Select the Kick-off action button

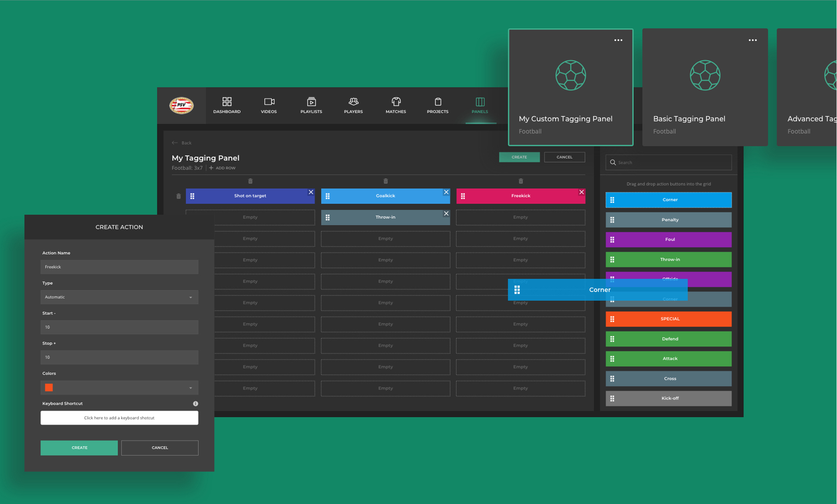click(x=668, y=398)
